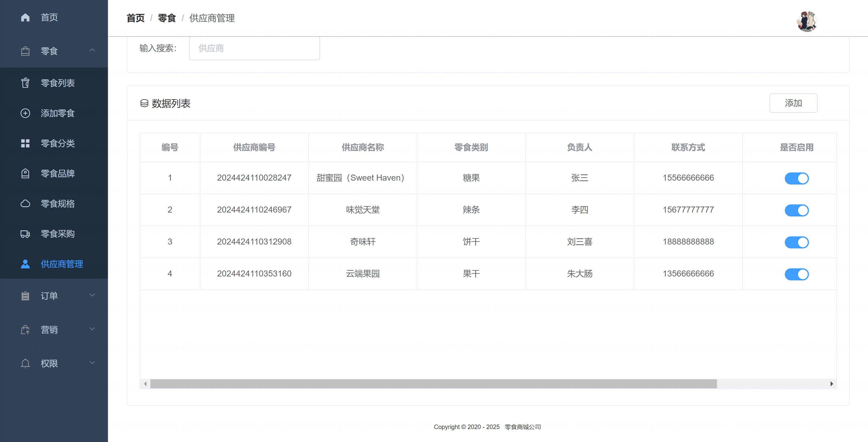This screenshot has width=868, height=442.
Task: Click the 朱大肠 contact person cell
Action: coord(580,274)
